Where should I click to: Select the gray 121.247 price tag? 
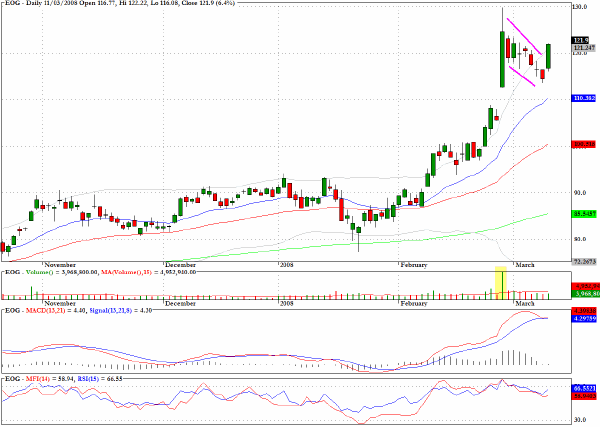click(x=584, y=47)
